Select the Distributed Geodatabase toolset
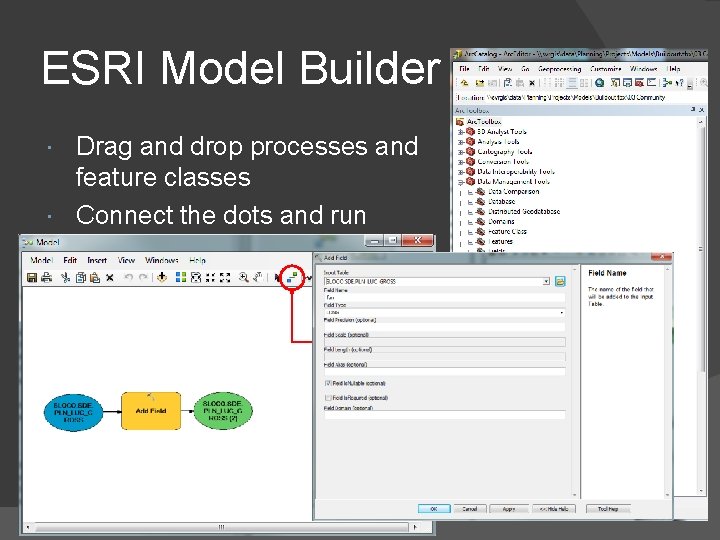The height and width of the screenshot is (540, 720). 524,212
